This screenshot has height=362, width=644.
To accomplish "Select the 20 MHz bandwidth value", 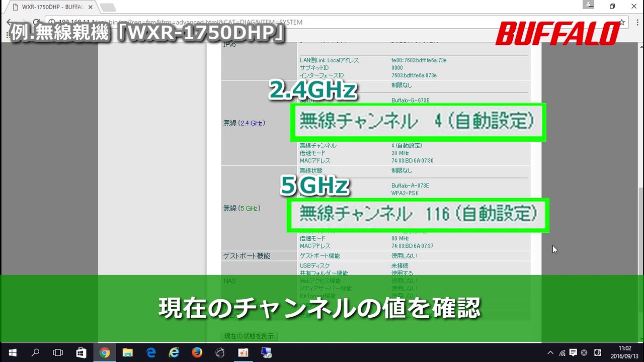I will coord(400,153).
